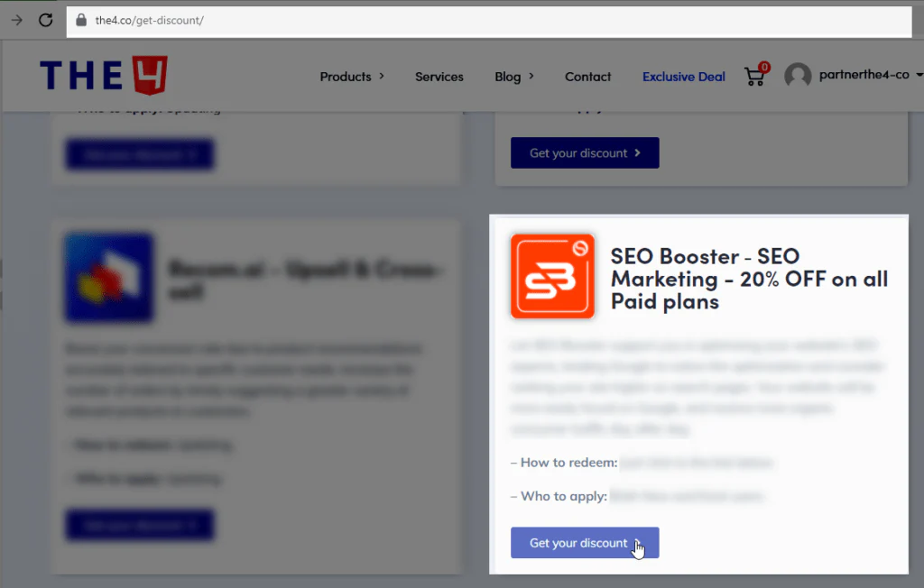Click the SEO Booster app logo
This screenshot has width=924, height=588.
pyautogui.click(x=553, y=276)
